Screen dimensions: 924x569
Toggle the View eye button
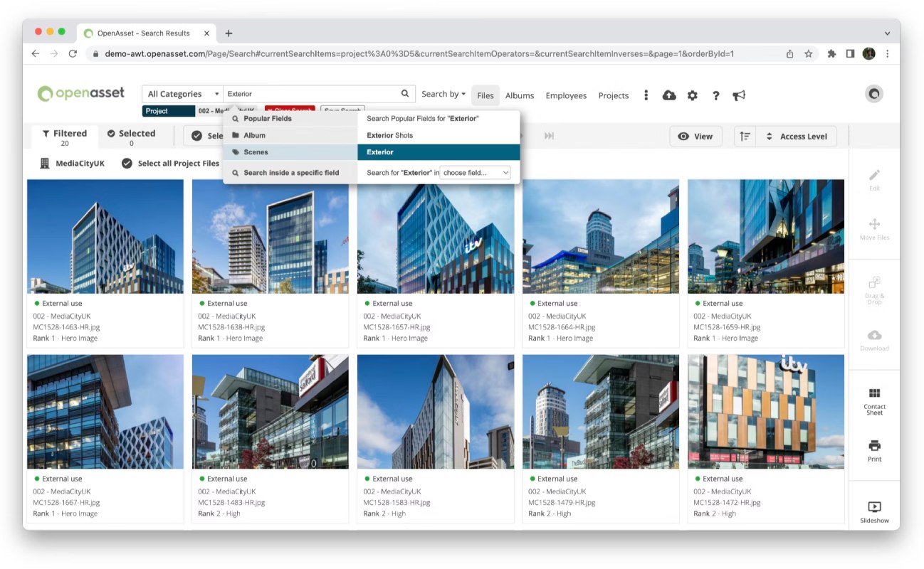695,137
